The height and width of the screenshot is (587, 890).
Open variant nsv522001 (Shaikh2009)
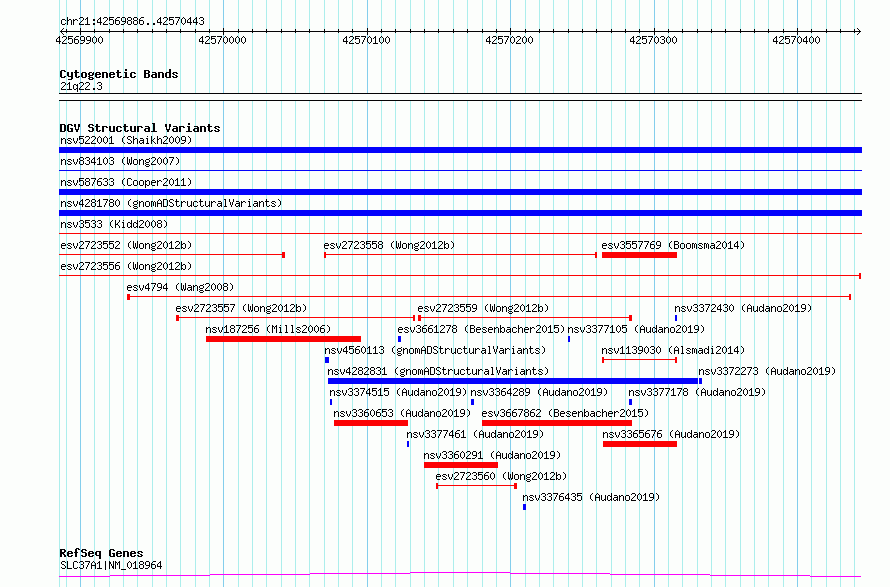pyautogui.click(x=126, y=140)
